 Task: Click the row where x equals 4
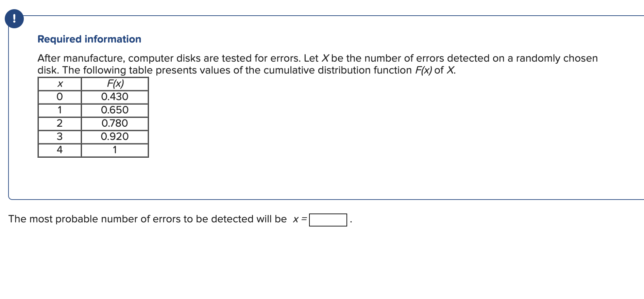tap(60, 149)
